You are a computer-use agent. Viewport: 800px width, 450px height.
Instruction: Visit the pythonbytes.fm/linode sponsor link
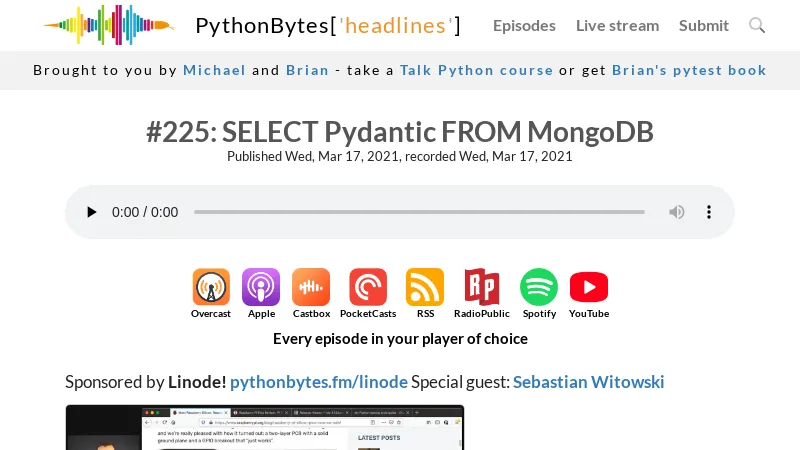[319, 382]
